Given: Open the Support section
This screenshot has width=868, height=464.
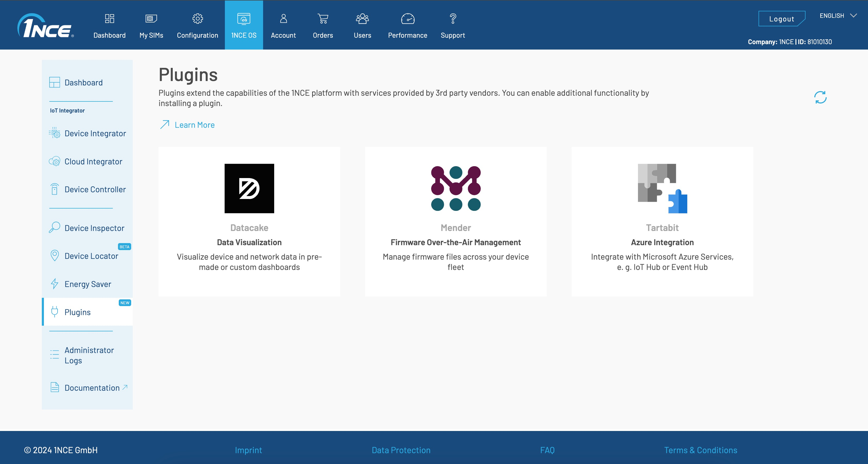Looking at the screenshot, I should coord(453,25).
